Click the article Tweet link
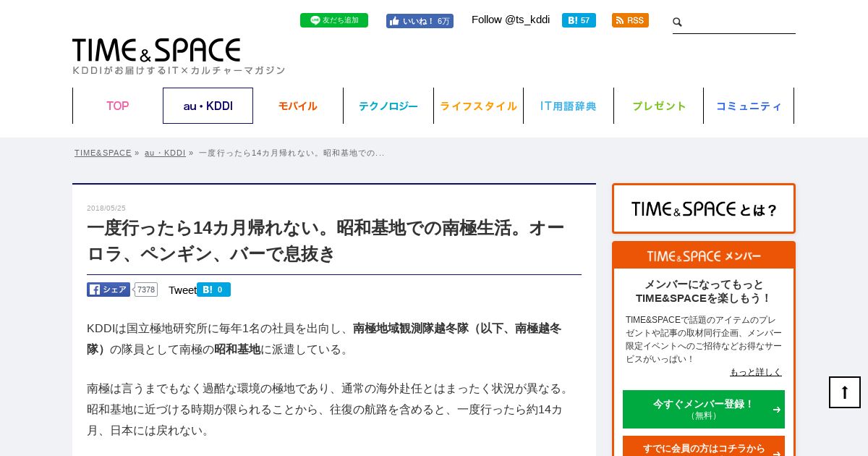Image resolution: width=868 pixels, height=456 pixels. pos(182,290)
